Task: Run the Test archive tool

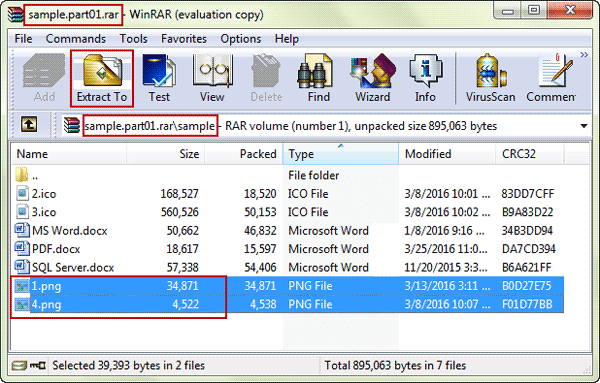Action: coord(159,78)
